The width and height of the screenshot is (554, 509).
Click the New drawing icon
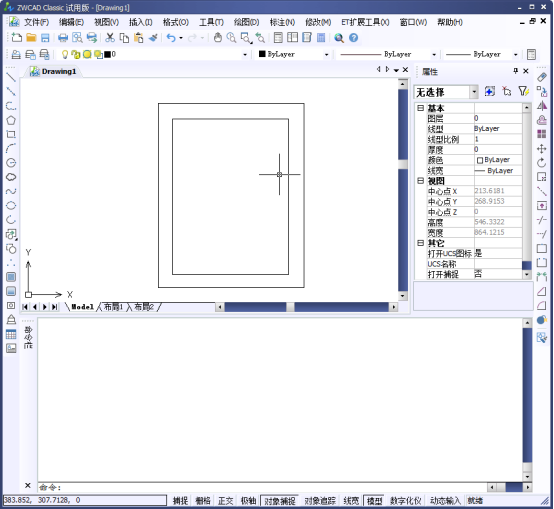coord(16,37)
